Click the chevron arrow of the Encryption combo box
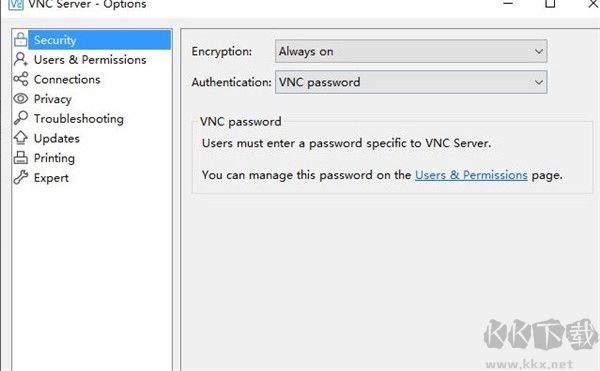The image size is (600, 371). click(539, 51)
